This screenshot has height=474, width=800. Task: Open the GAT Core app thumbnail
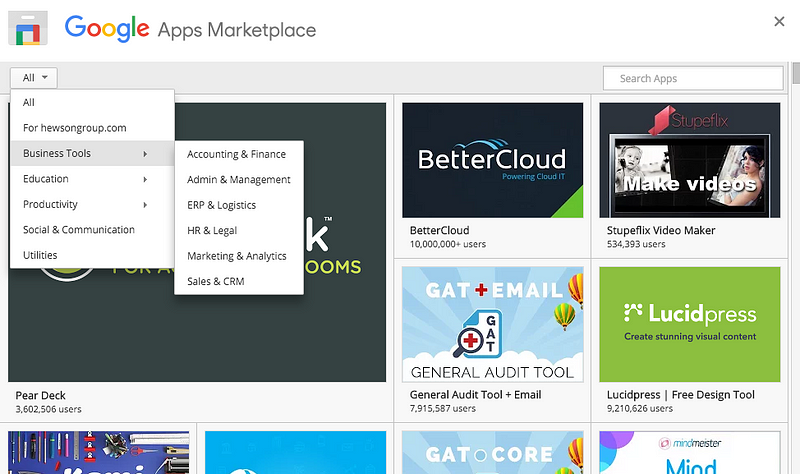[492, 453]
